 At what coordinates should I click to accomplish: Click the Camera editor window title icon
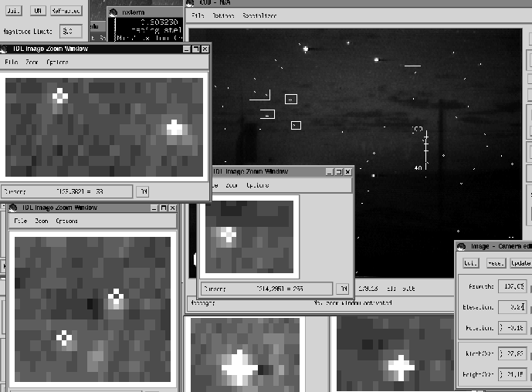(x=462, y=246)
